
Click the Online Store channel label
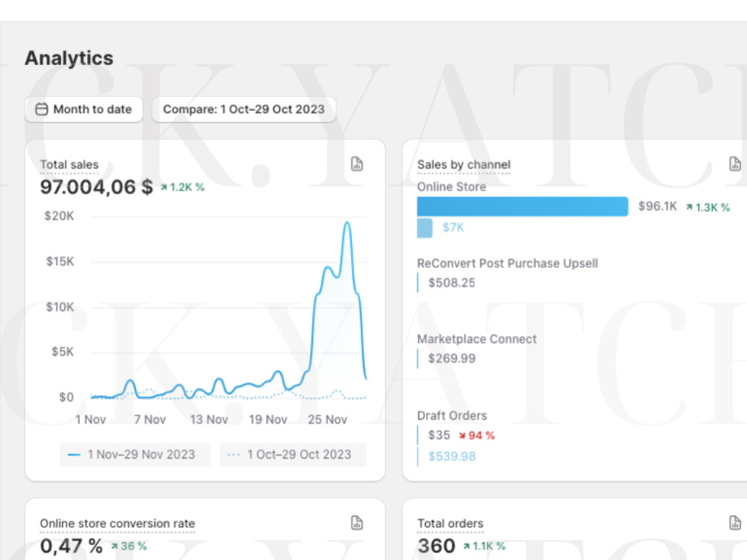pos(452,187)
